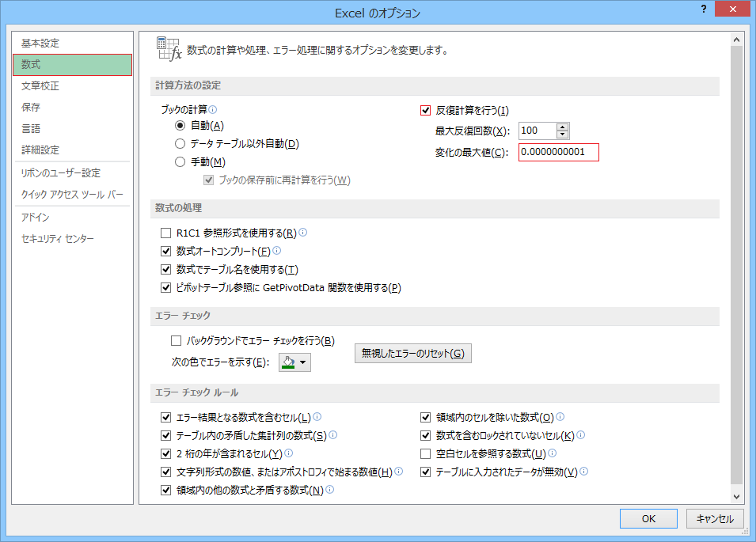This screenshot has height=542, width=756.
Task: Click info icon beside テーブルに入力されたデータが無効
Action: (584, 471)
